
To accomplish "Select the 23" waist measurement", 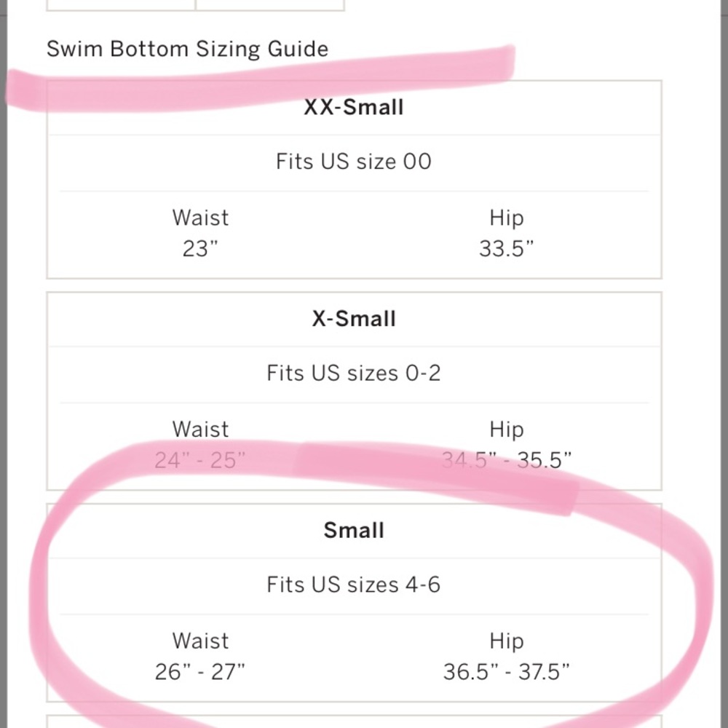I will (200, 249).
